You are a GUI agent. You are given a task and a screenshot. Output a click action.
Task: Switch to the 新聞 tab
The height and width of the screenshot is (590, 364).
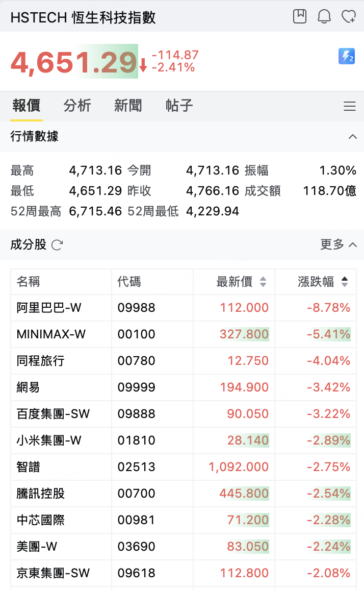pyautogui.click(x=128, y=106)
